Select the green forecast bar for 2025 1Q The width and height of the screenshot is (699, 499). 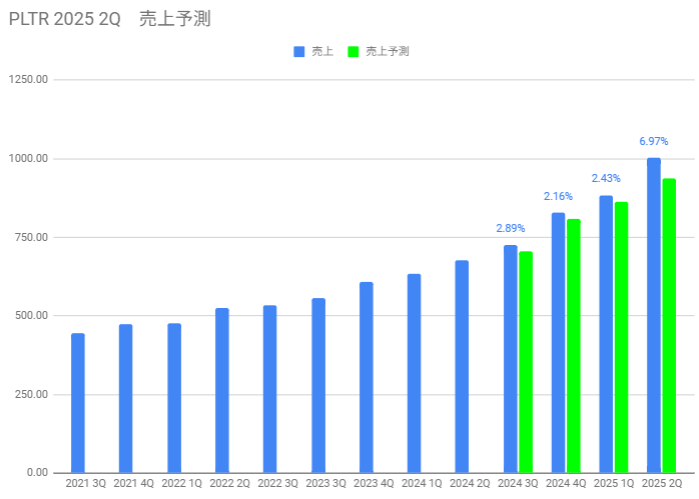point(621,338)
